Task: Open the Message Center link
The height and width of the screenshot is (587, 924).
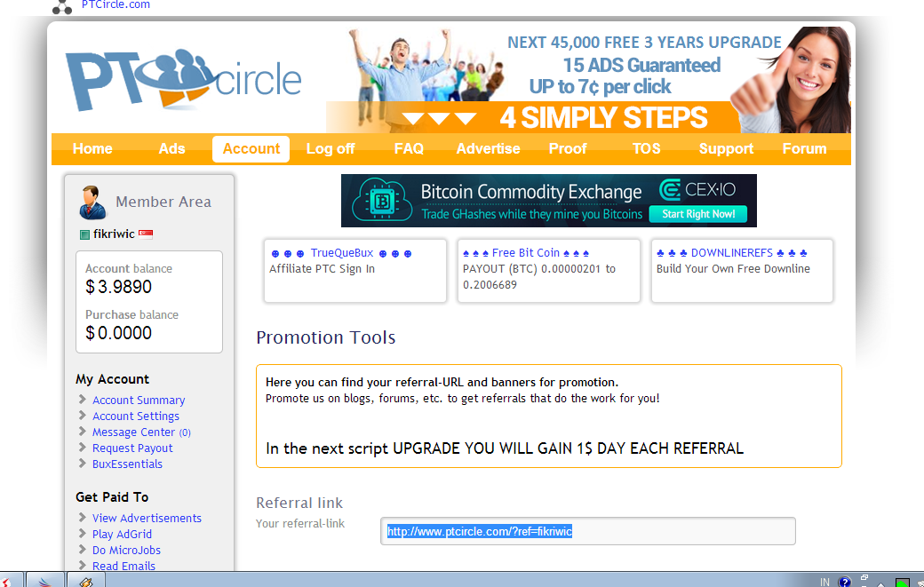Action: point(141,432)
